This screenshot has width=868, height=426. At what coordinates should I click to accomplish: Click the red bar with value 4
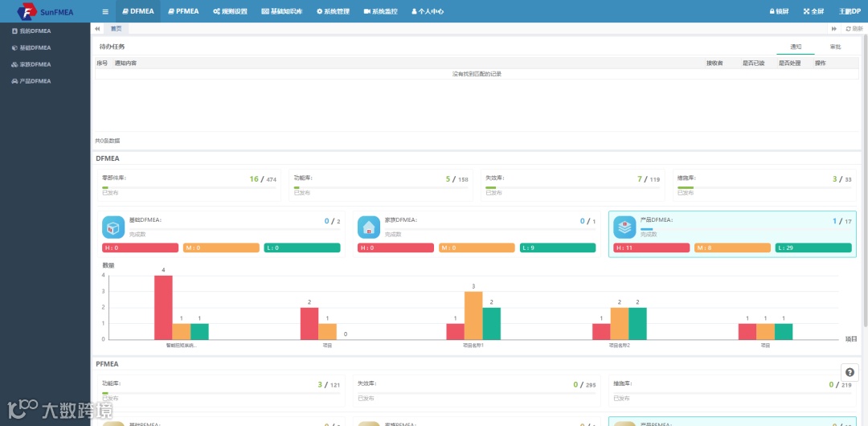163,308
